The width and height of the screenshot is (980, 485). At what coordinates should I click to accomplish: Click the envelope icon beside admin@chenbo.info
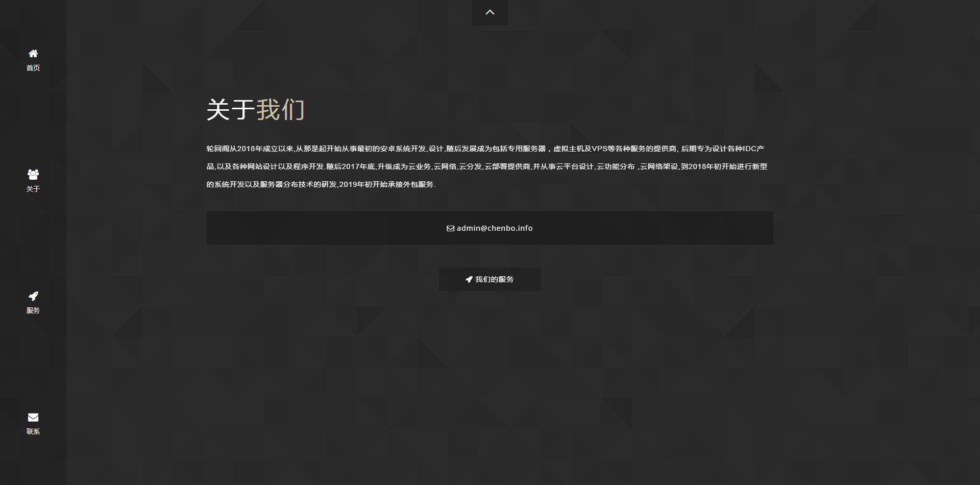450,228
